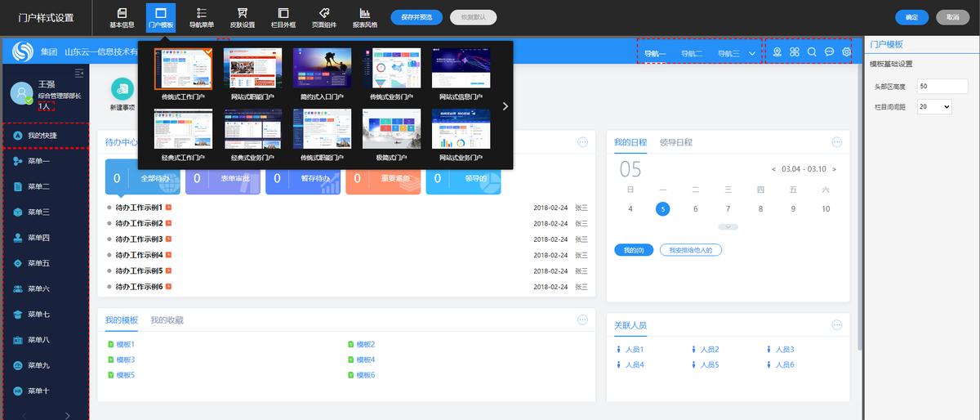Open the 基本信息 settings icon
Viewport: 980px width, 420px height.
pos(122,14)
